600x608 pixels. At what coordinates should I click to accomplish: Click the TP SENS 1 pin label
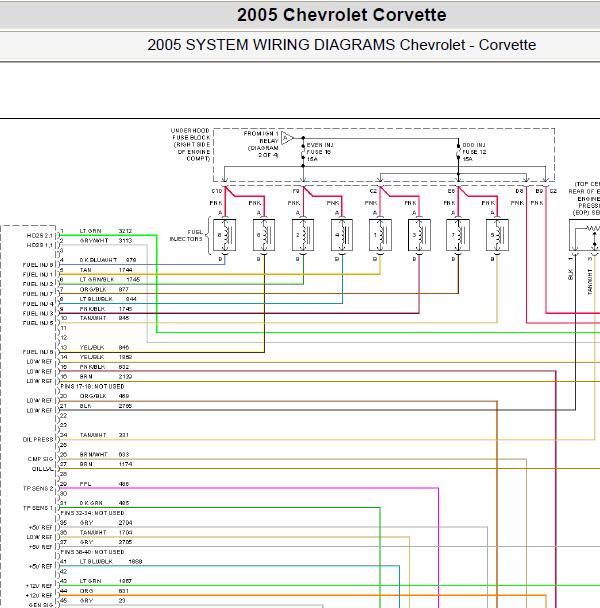[x=38, y=508]
